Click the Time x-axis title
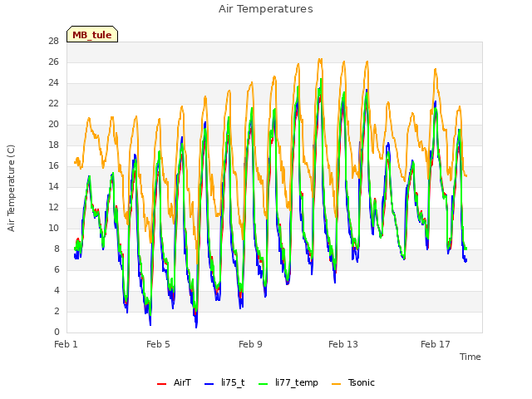The height and width of the screenshot is (399, 532). [x=470, y=357]
